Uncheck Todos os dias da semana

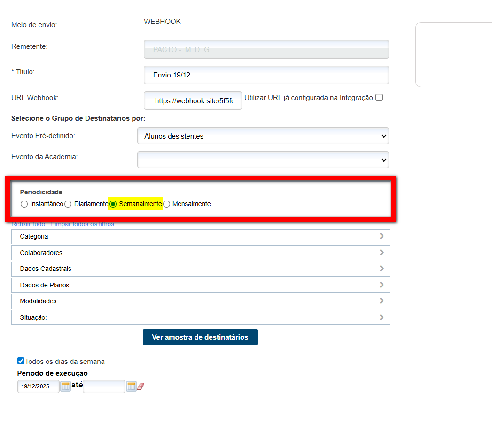click(x=21, y=361)
